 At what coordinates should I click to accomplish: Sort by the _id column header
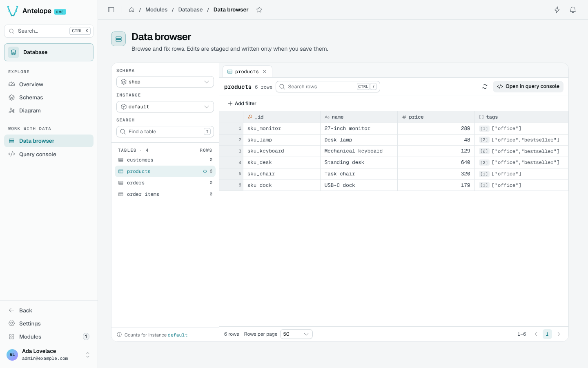282,117
